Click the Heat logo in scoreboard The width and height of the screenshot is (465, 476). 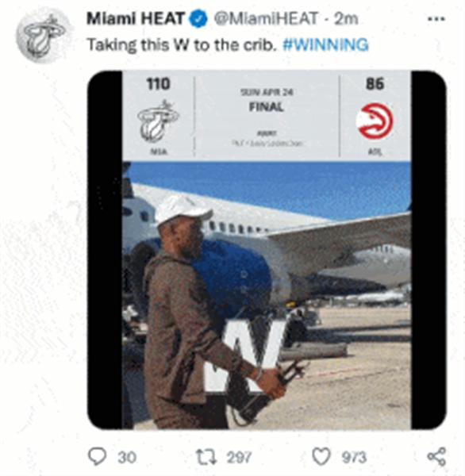(x=158, y=121)
